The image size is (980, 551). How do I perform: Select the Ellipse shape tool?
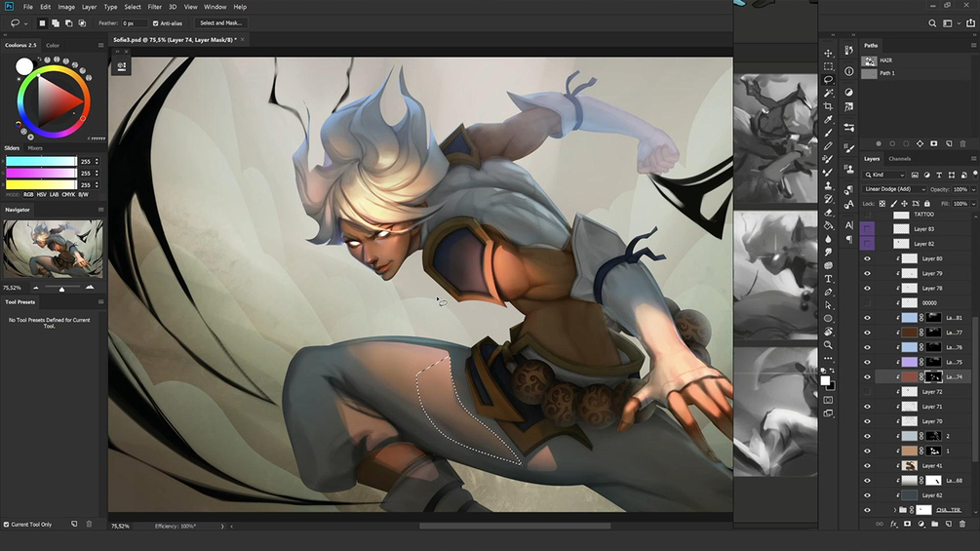(x=828, y=319)
